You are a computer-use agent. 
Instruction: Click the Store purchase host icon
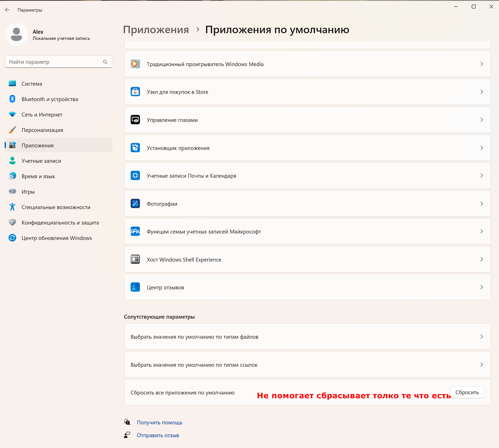[135, 92]
